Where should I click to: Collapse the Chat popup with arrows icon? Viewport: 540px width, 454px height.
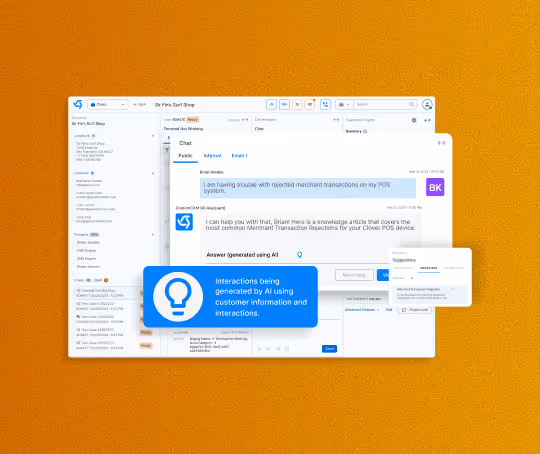442,143
